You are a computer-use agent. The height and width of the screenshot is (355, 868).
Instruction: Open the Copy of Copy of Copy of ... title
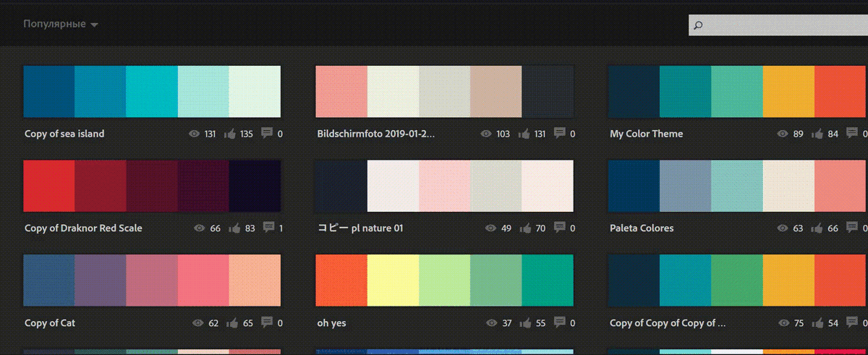click(667, 323)
